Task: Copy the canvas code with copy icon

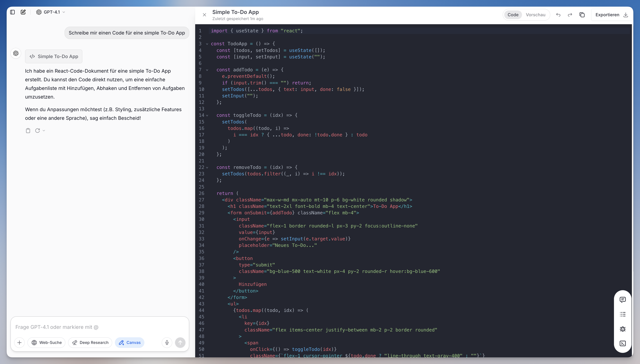Action: [x=582, y=15]
